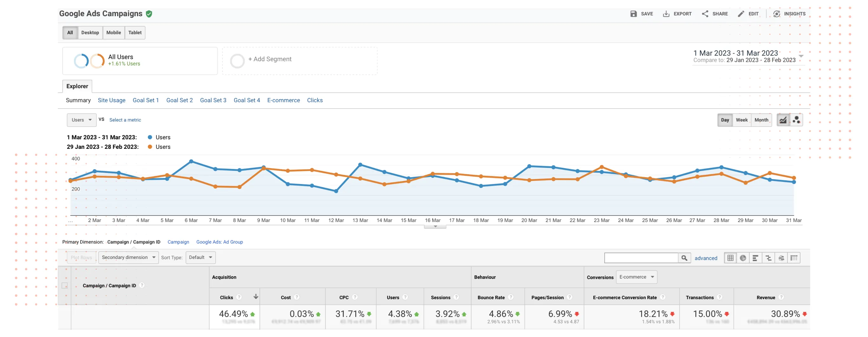Click help icon next to CPC column
The width and height of the screenshot is (868, 337).
[x=355, y=297]
